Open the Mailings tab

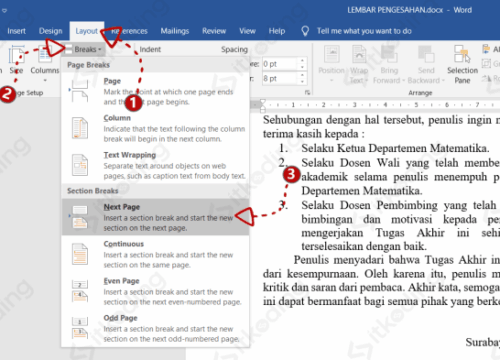(175, 31)
